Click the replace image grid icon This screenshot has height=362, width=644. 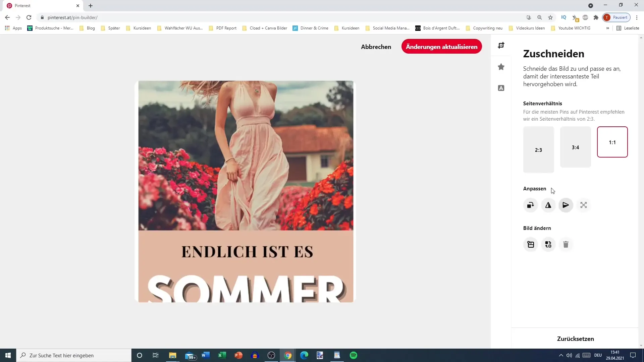coord(548,244)
